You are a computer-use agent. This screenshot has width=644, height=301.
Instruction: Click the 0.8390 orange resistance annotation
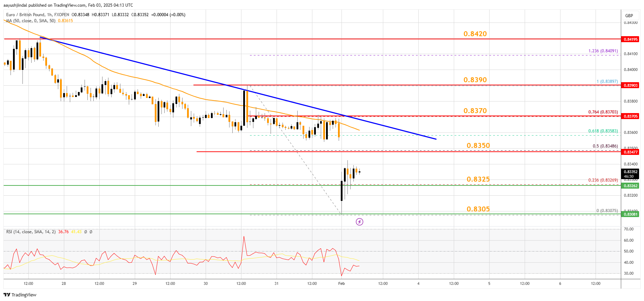(x=475, y=80)
